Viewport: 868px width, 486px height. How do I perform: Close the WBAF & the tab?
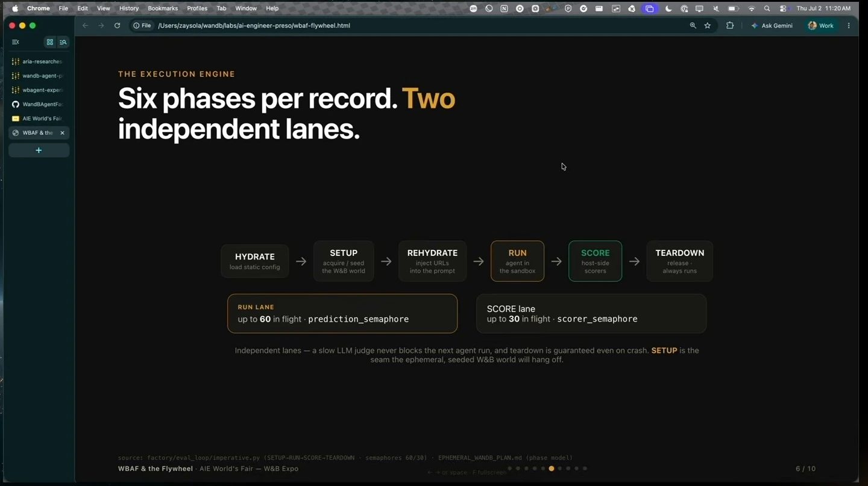(x=62, y=133)
